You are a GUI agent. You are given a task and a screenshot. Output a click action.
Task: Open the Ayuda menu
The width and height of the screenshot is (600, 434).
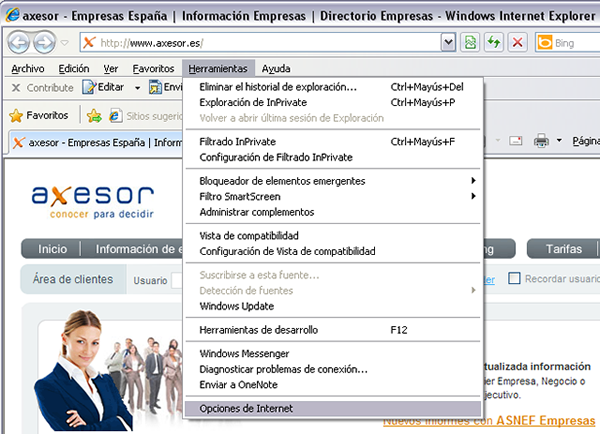click(276, 69)
